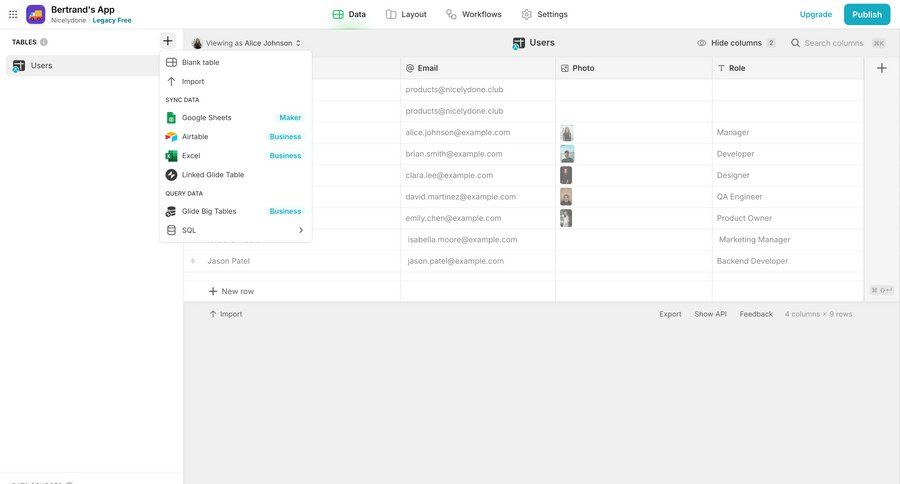
Task: Click the Google Sheets icon in sync menu
Action: [171, 118]
